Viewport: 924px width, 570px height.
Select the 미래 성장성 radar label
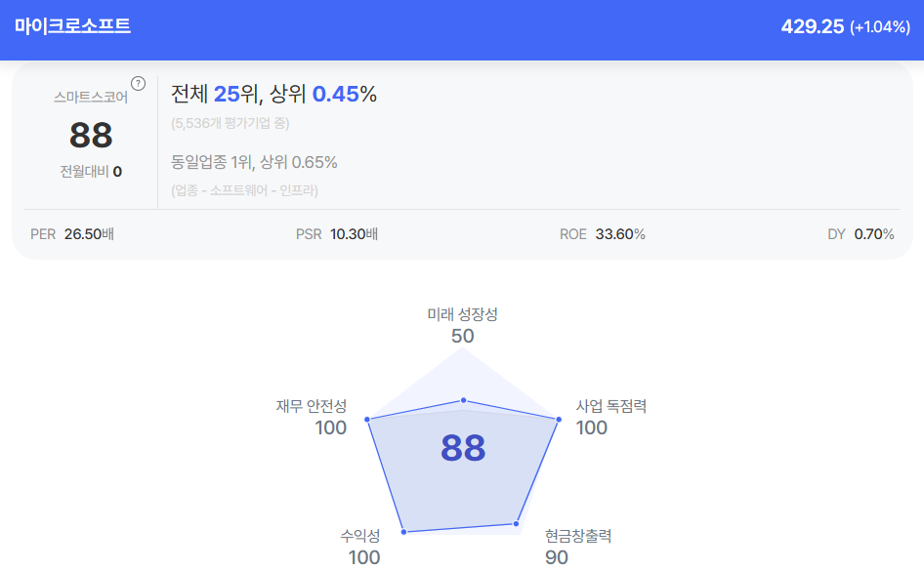462,314
